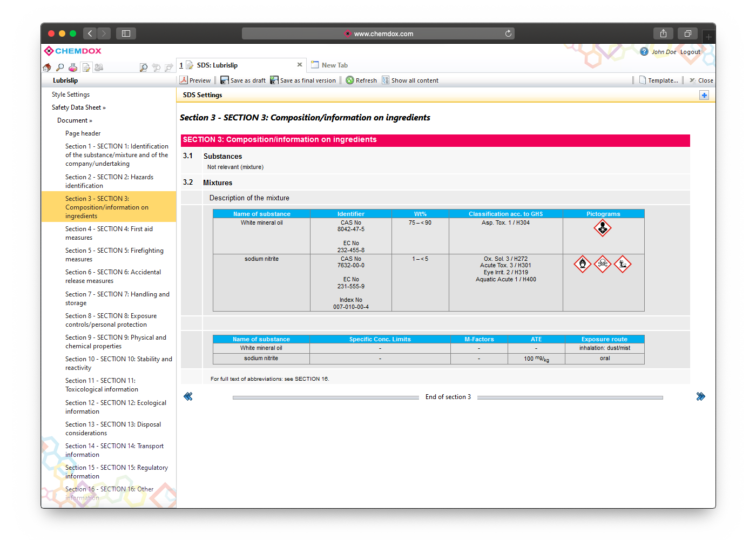Click the help question mark icon
The width and height of the screenshot is (756, 540).
click(x=644, y=52)
